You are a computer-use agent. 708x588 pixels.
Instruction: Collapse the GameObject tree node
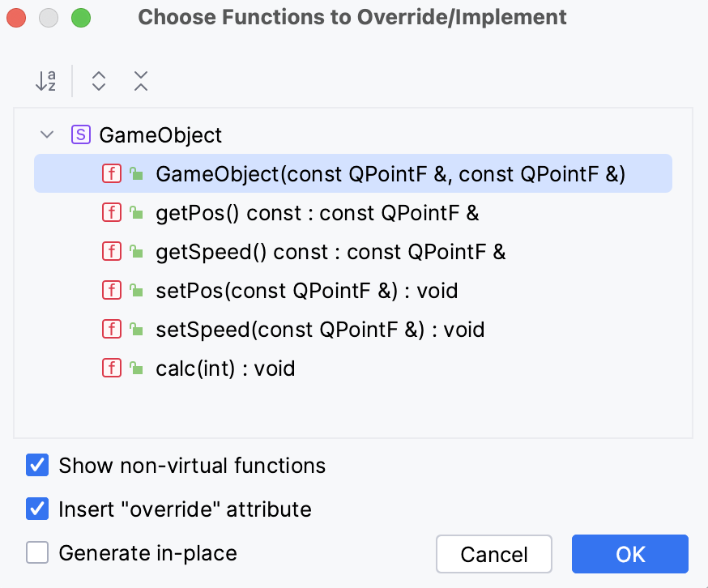pyautogui.click(x=47, y=134)
